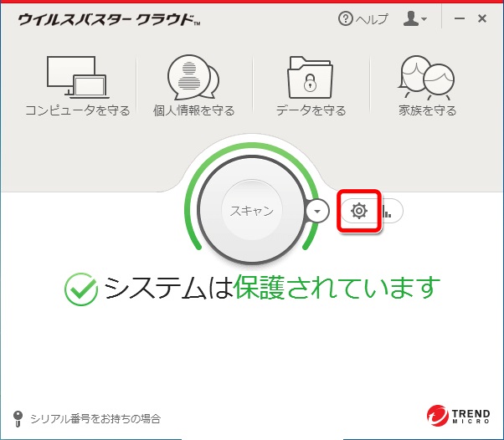Click the Trend Micro logo
The height and width of the screenshot is (440, 504).
point(458,416)
